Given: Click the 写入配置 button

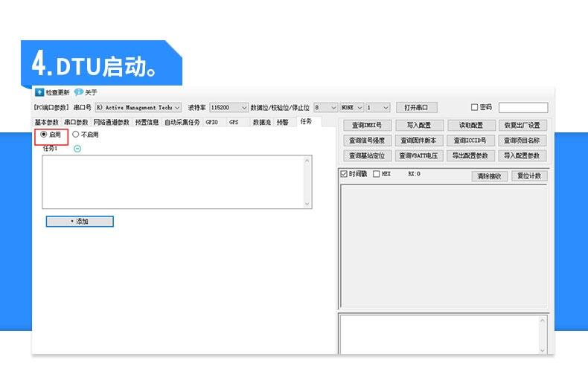Looking at the screenshot, I should pos(419,126).
